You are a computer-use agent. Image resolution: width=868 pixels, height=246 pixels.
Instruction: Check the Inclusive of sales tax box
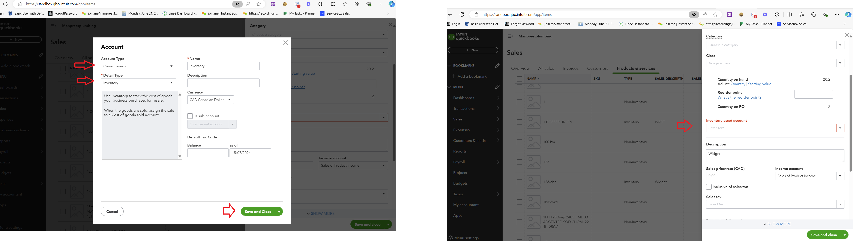pyautogui.click(x=709, y=187)
